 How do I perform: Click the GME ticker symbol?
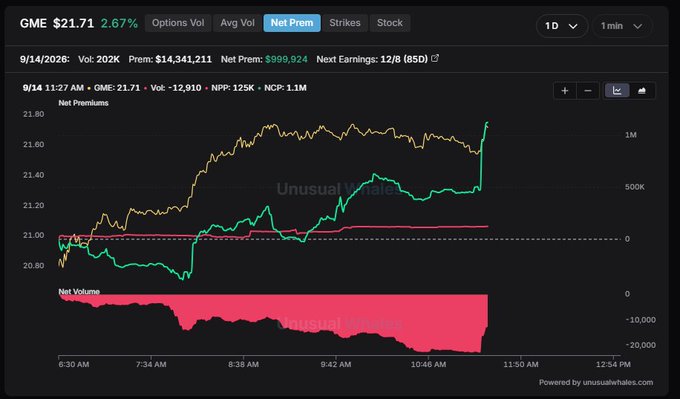(33, 23)
